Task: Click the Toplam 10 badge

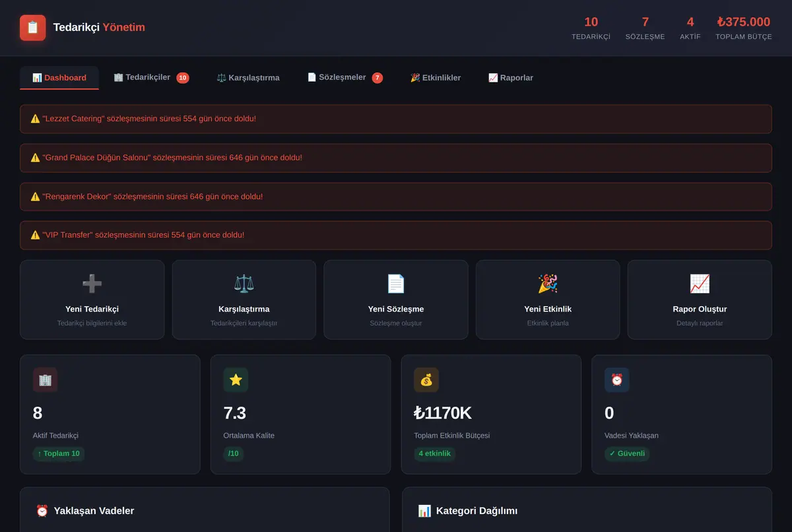Action: coord(59,453)
